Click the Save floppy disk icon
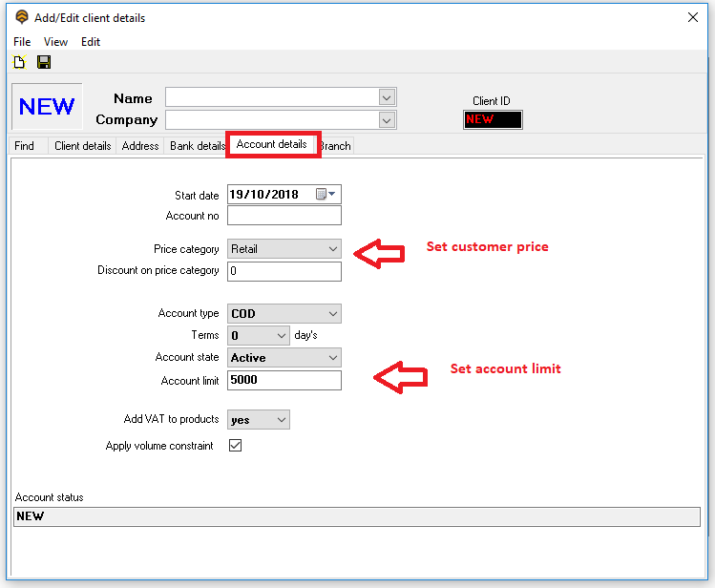This screenshot has height=588, width=715. 44,63
